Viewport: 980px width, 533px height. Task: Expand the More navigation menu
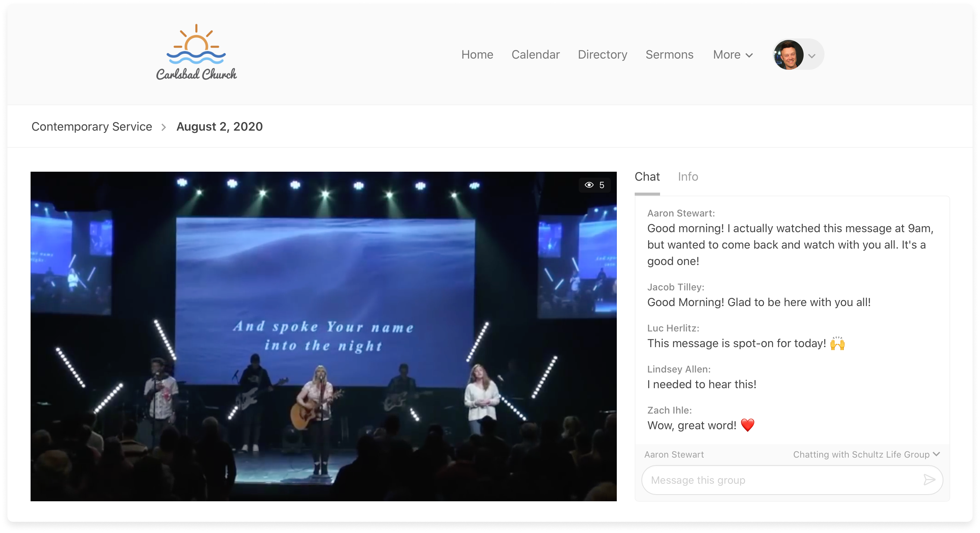(733, 55)
